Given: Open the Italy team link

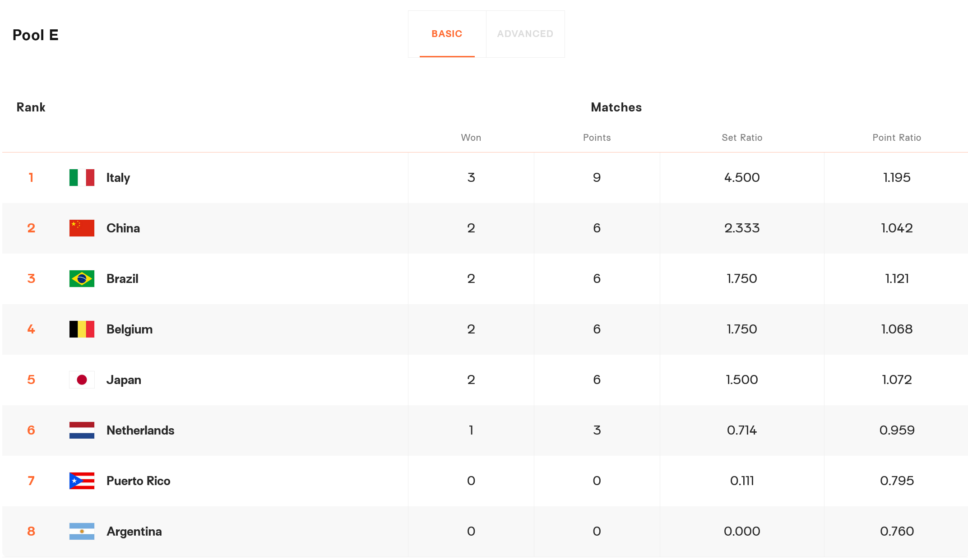Looking at the screenshot, I should pos(118,178).
